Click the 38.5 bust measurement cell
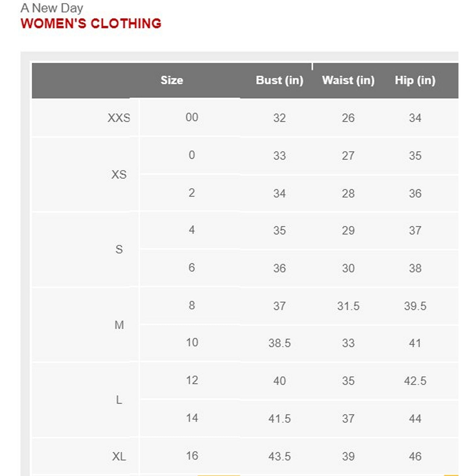 click(x=279, y=343)
